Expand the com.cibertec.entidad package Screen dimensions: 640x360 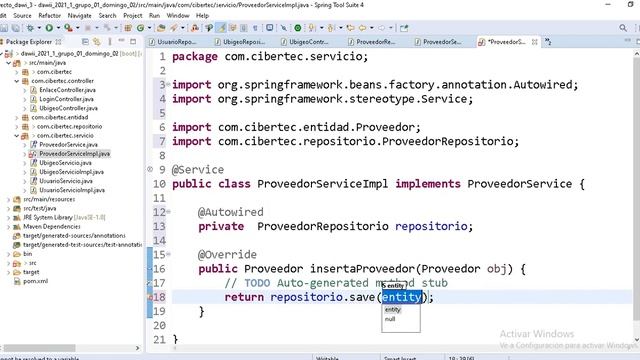click(x=17, y=117)
